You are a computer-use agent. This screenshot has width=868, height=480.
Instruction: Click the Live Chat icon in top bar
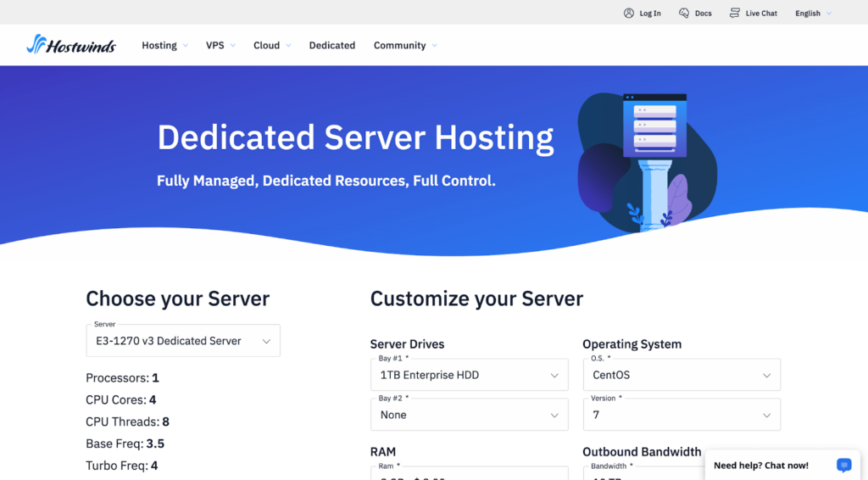click(x=735, y=14)
